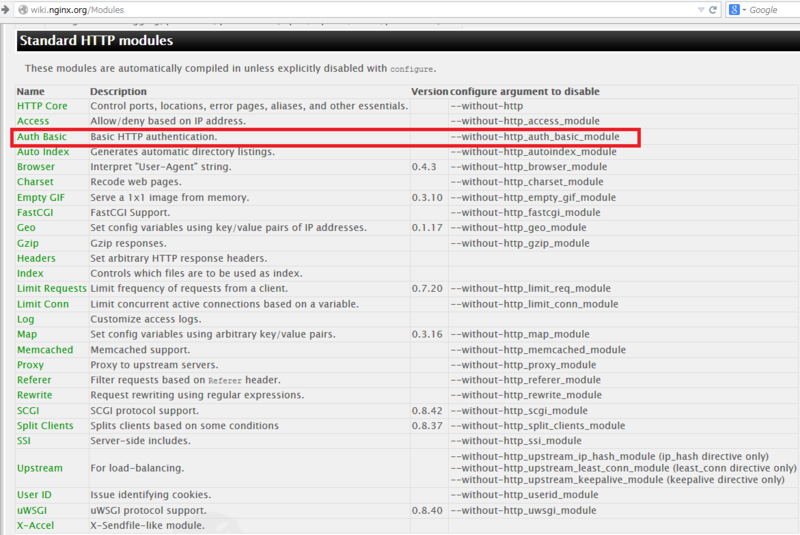Viewport: 800px width, 535px height.
Task: Open the Upstream module link
Action: pos(40,468)
